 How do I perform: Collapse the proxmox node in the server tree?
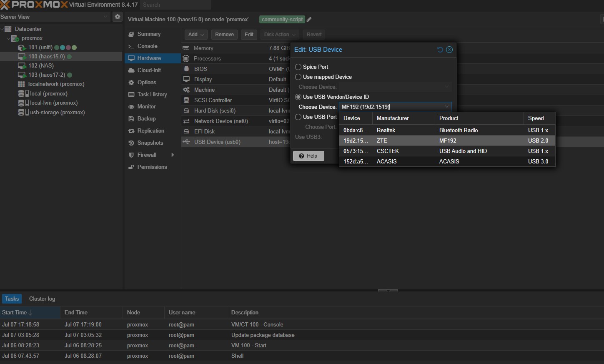8,38
